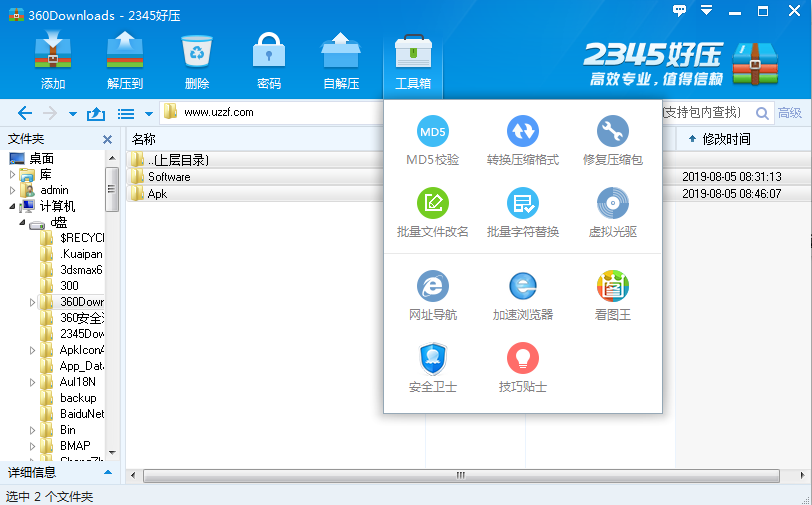The image size is (812, 505).
Task: Click folder tree scroll up arrow
Action: click(112, 158)
